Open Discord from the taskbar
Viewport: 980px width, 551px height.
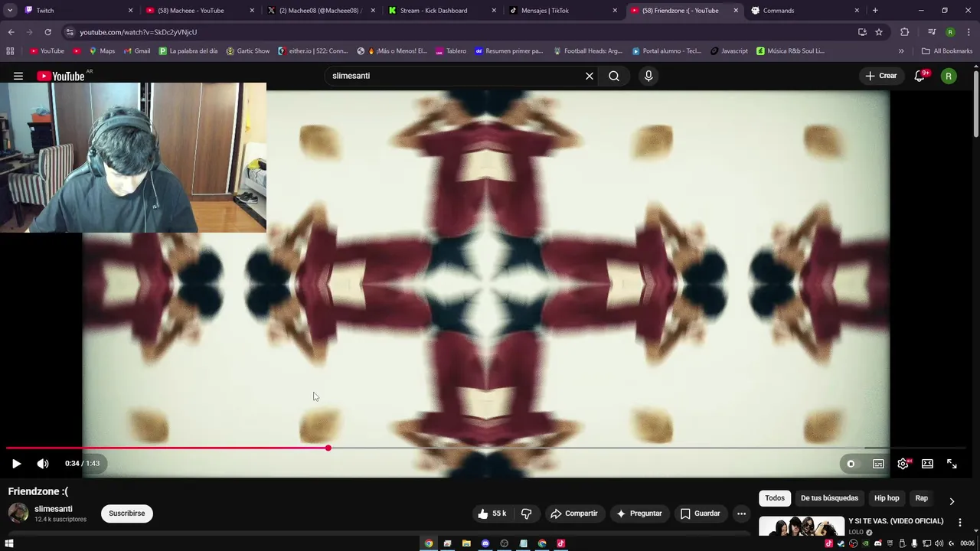point(485,543)
